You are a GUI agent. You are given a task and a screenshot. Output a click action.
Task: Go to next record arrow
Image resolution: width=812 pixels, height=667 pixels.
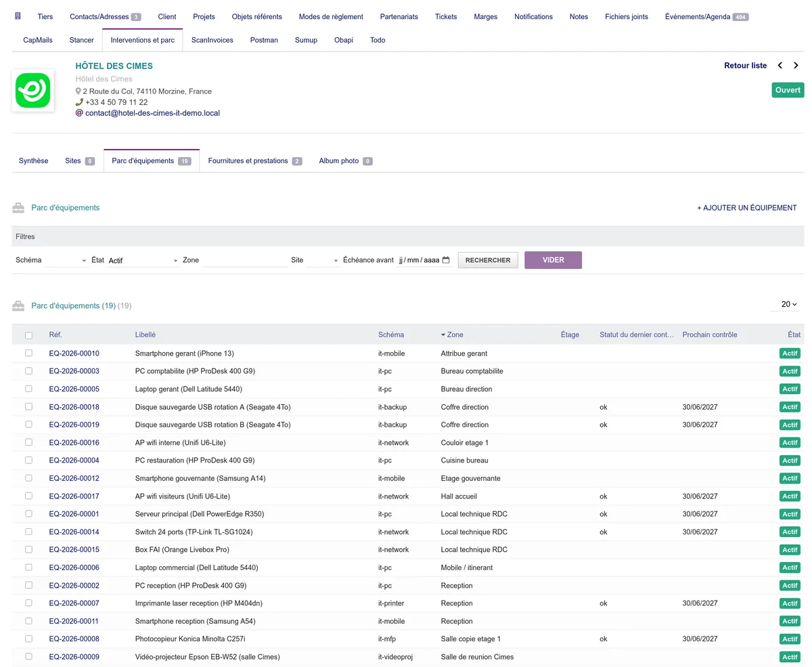(796, 66)
